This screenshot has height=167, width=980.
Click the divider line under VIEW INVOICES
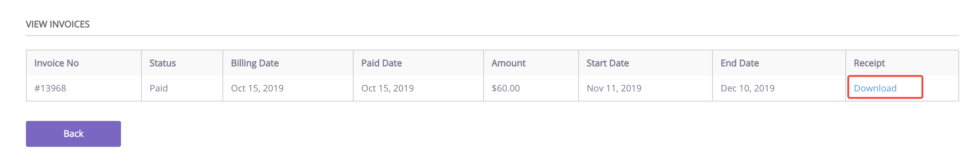point(492,36)
